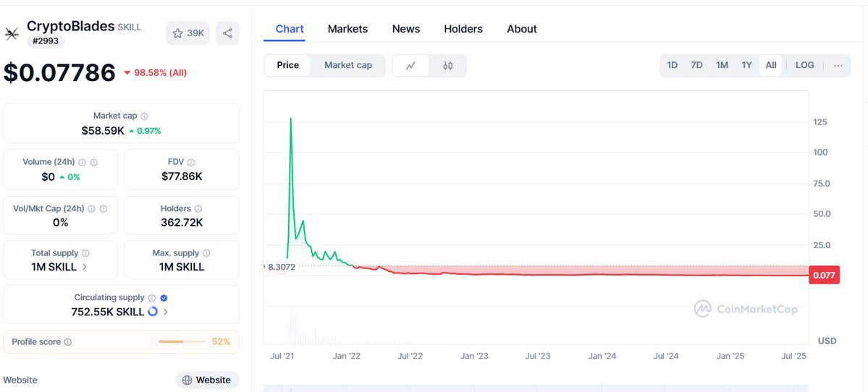Select the line chart view icon
The image size is (868, 392).
coord(410,65)
